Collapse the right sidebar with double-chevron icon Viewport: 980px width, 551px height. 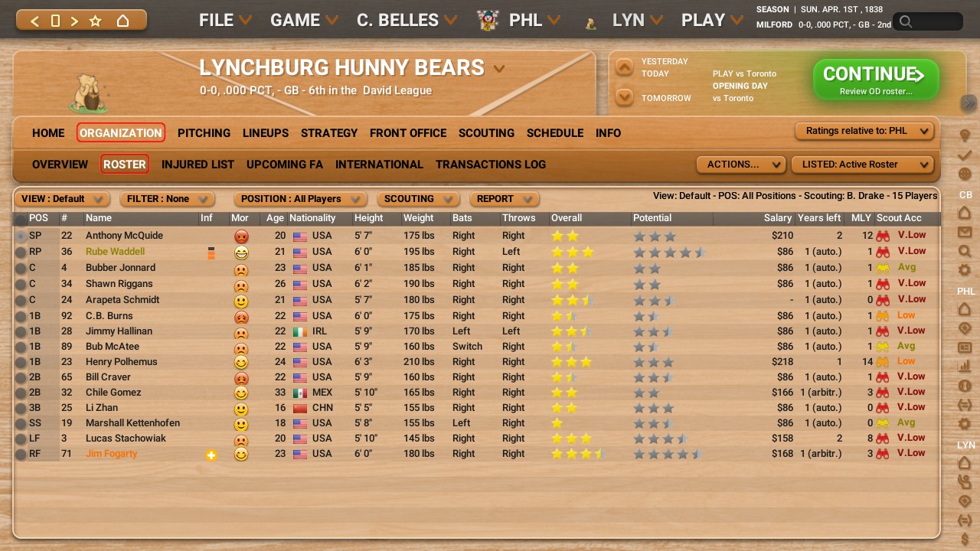(x=969, y=103)
